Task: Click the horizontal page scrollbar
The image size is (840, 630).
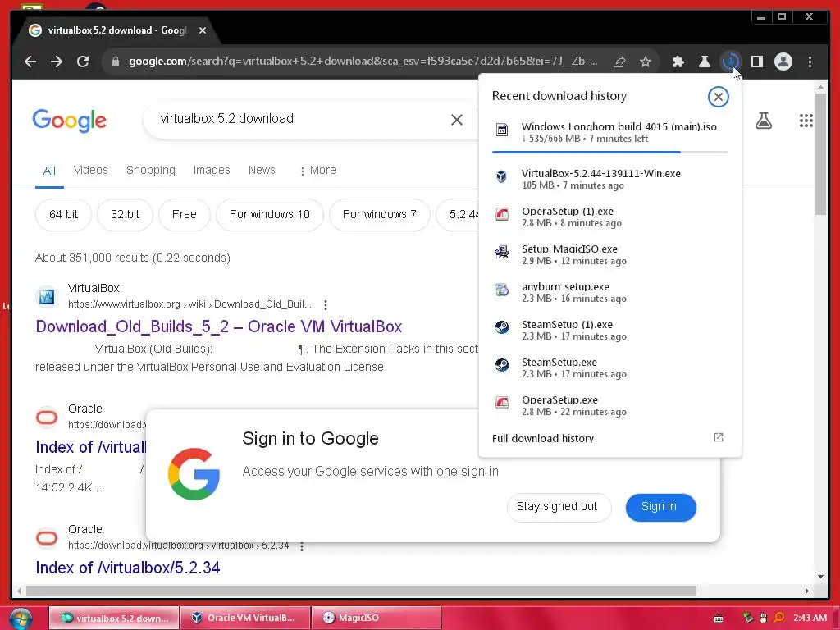Action: [361, 591]
